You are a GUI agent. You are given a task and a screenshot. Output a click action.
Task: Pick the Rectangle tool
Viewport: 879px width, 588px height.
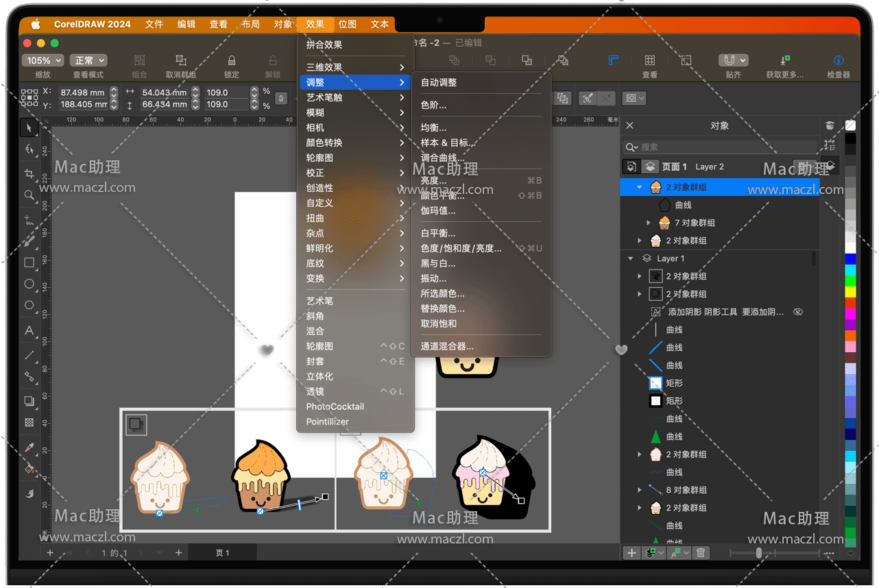[29, 262]
